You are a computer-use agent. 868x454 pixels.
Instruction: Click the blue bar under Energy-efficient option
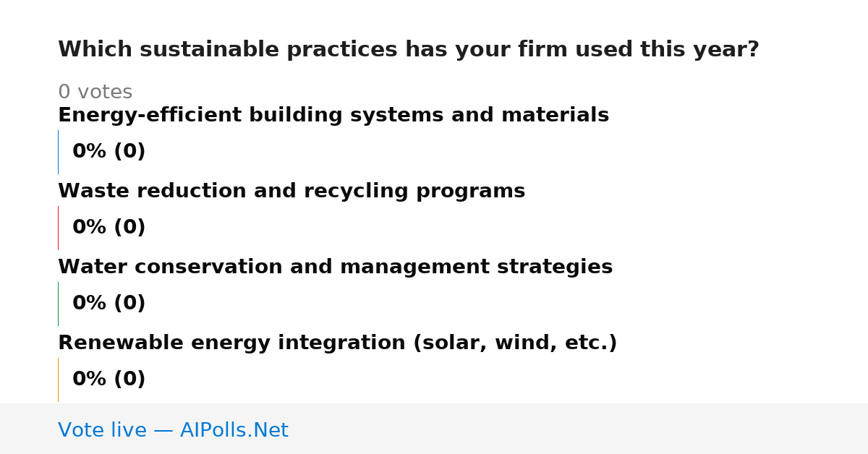point(58,152)
